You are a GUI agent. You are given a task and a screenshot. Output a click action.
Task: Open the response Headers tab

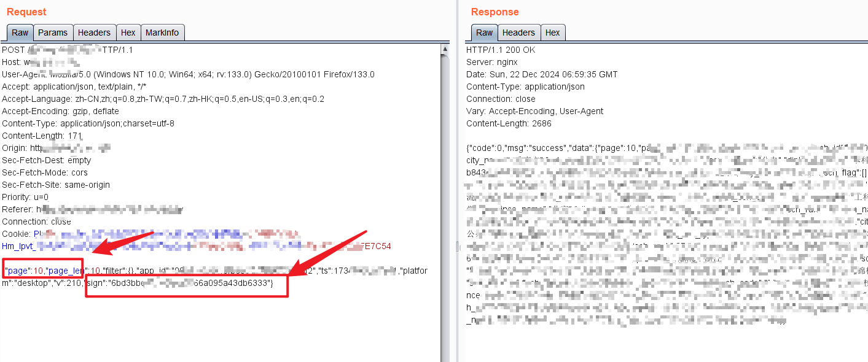(518, 33)
